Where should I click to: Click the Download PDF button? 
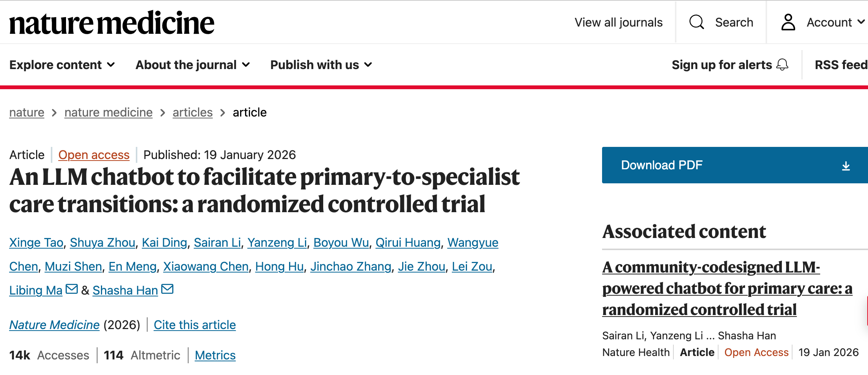coord(662,165)
